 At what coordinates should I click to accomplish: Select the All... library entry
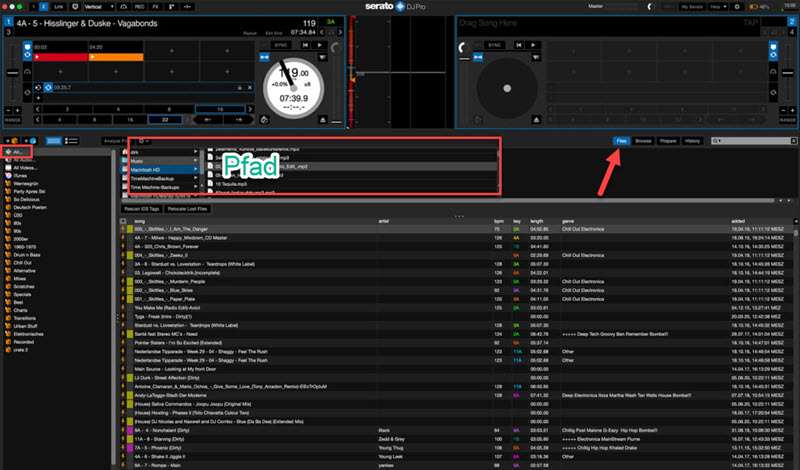pyautogui.click(x=17, y=152)
